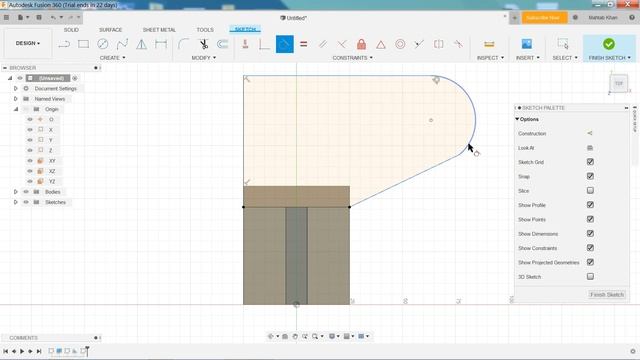Toggle visibility of the Sketches folder
Viewport: 640px width, 360px height.
click(26, 202)
